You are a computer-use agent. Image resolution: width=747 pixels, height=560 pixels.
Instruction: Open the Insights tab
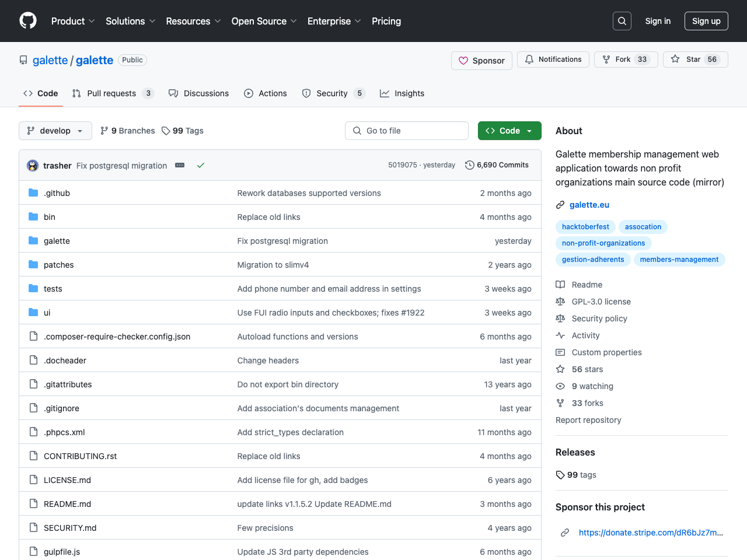(x=402, y=93)
